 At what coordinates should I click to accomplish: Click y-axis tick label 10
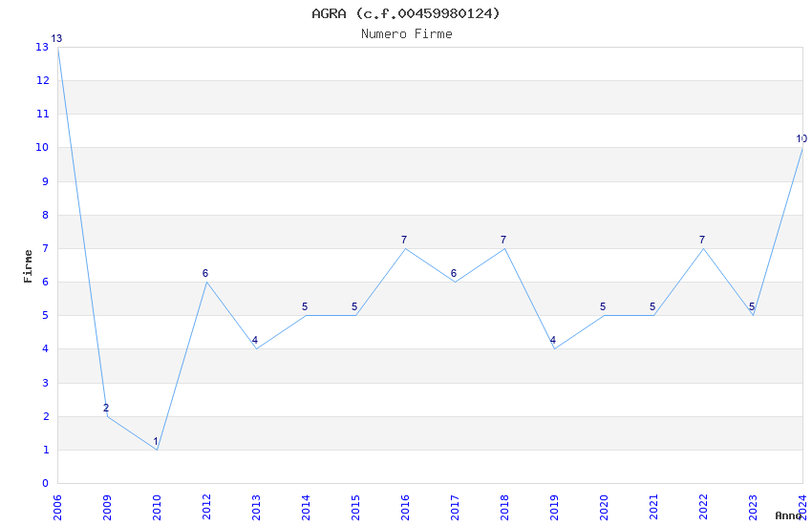tap(42, 147)
